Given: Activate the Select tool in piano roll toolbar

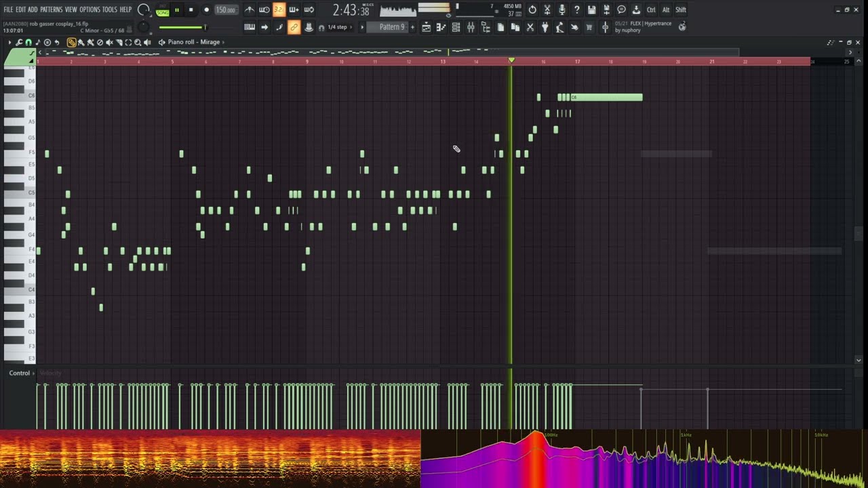Looking at the screenshot, I should [128, 42].
